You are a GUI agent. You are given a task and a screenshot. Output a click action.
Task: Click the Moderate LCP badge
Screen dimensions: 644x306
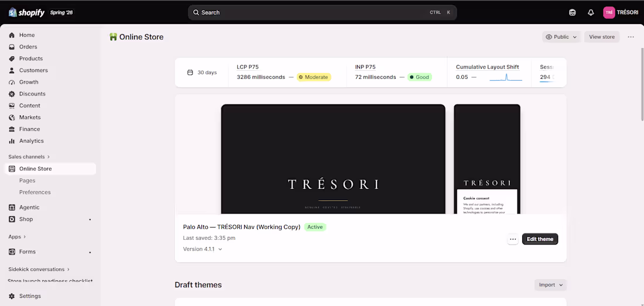(x=314, y=77)
